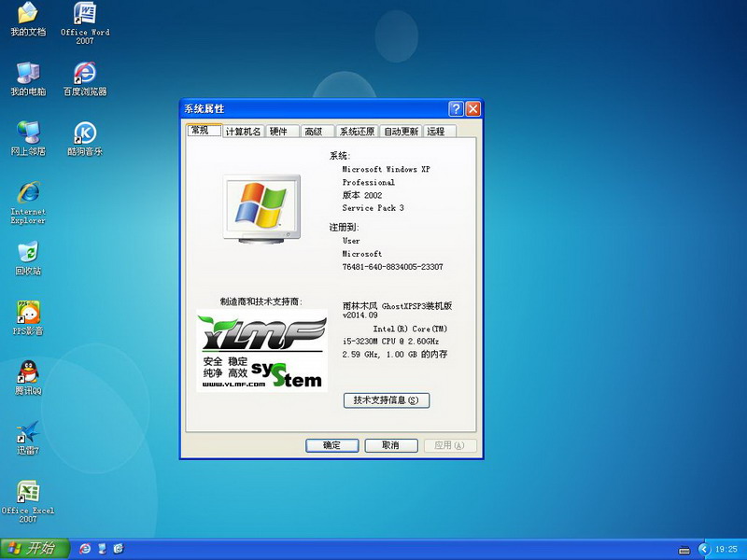Open the 酷狗音乐 shortcut
747x560 pixels.
[85, 138]
